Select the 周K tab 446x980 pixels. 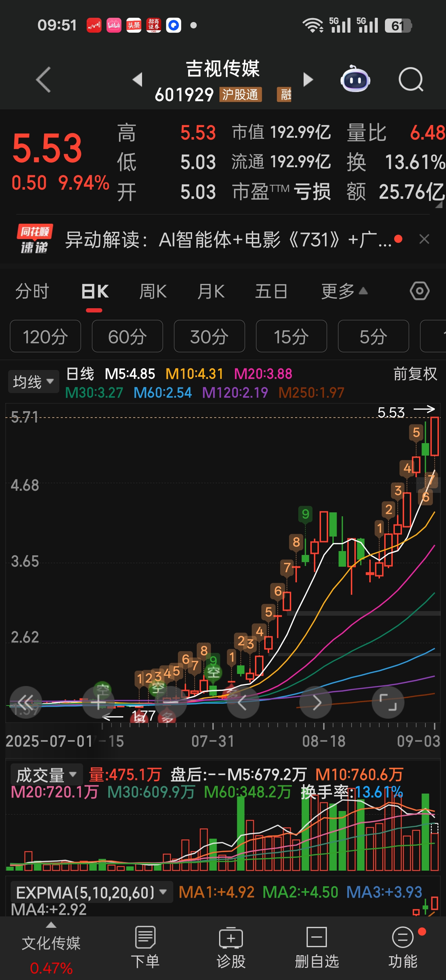coord(153,292)
